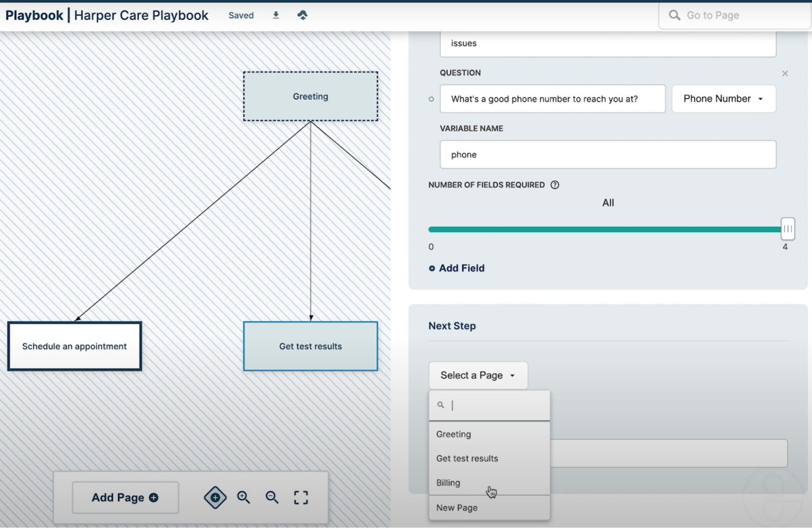This screenshot has width=812, height=528.
Task: Select the radio button beside the phone question
Action: [x=431, y=99]
